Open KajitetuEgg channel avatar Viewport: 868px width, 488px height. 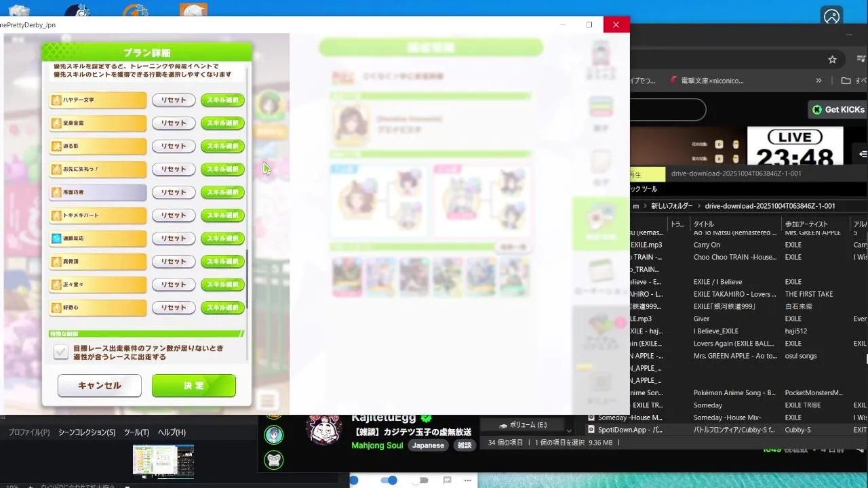point(324,430)
